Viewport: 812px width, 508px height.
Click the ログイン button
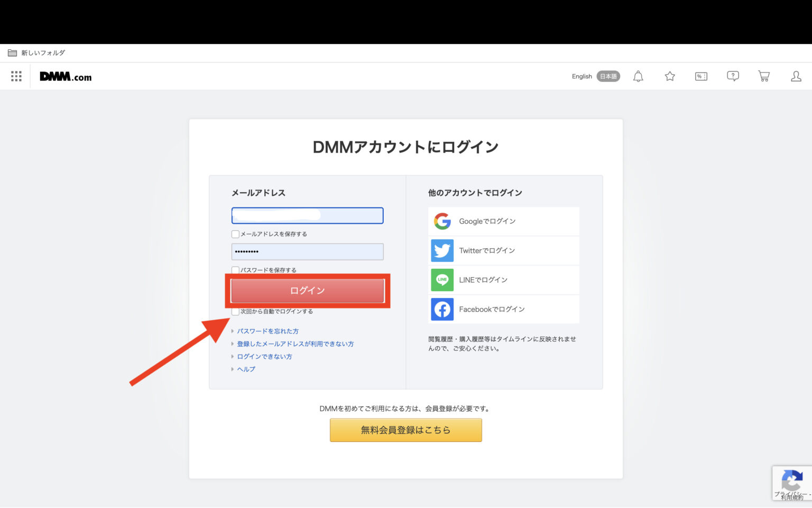click(307, 290)
